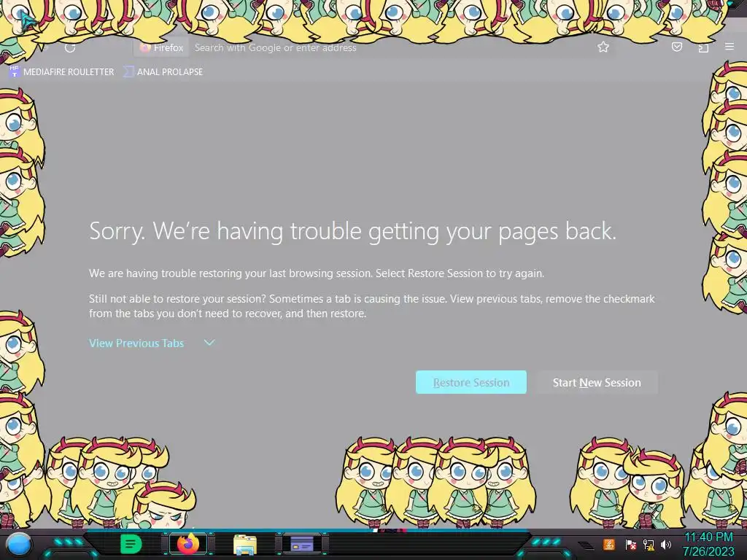This screenshot has width=747, height=560.
Task: Open the purple window app in taskbar
Action: pos(301,544)
